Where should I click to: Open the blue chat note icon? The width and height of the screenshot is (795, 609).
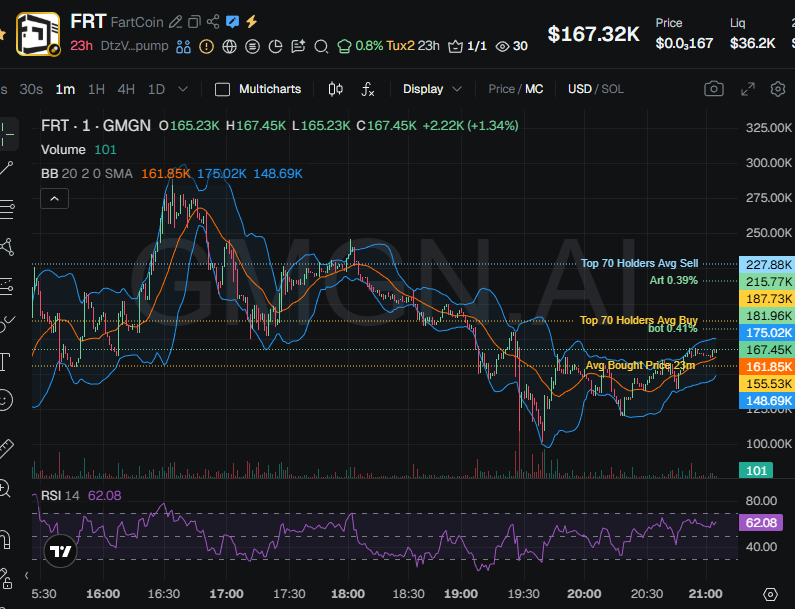[x=232, y=21]
